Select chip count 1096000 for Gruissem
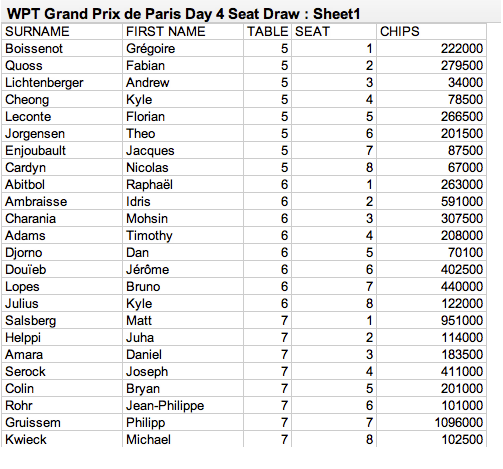 [x=431, y=423]
